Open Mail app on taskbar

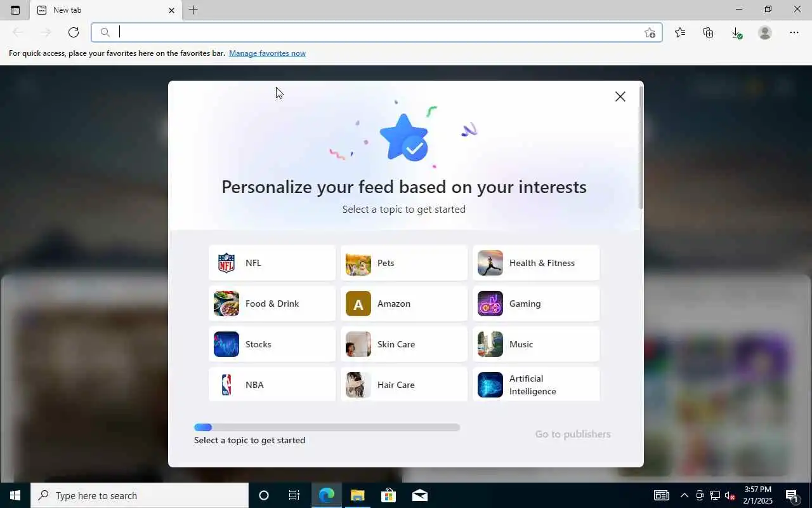(419, 495)
